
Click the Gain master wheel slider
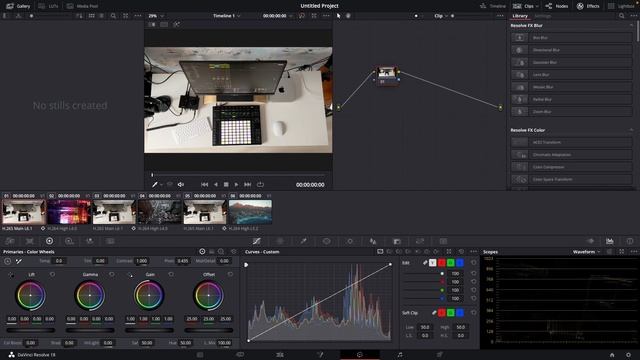pyautogui.click(x=149, y=330)
